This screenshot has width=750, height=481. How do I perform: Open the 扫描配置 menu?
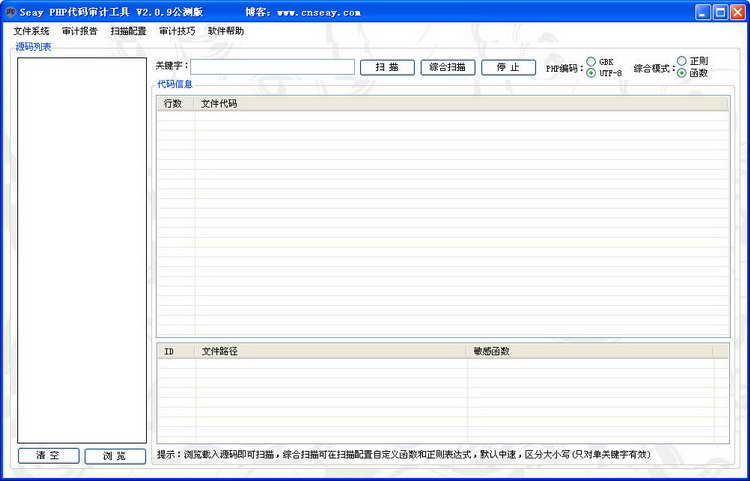pos(128,31)
